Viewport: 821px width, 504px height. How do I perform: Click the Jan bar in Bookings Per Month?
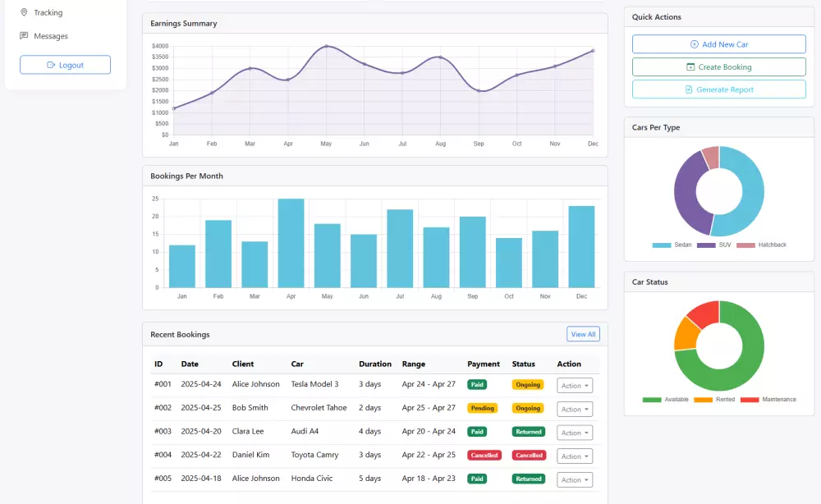(182, 267)
